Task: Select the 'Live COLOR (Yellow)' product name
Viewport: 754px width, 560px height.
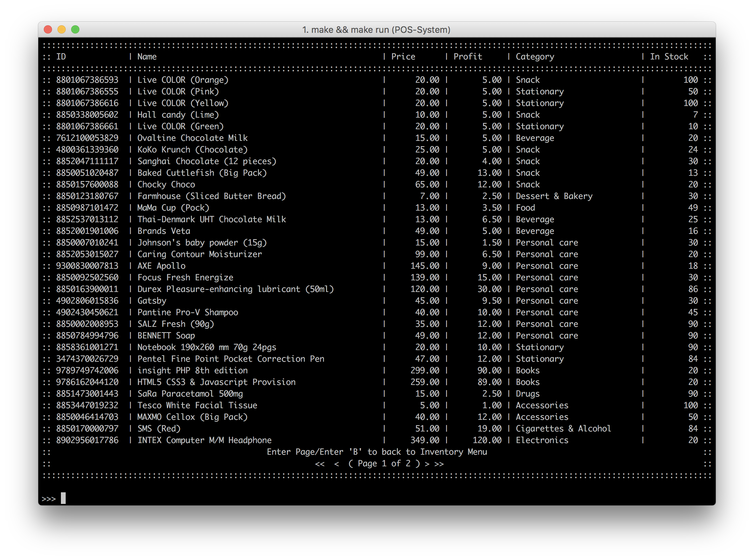Action: (x=183, y=103)
